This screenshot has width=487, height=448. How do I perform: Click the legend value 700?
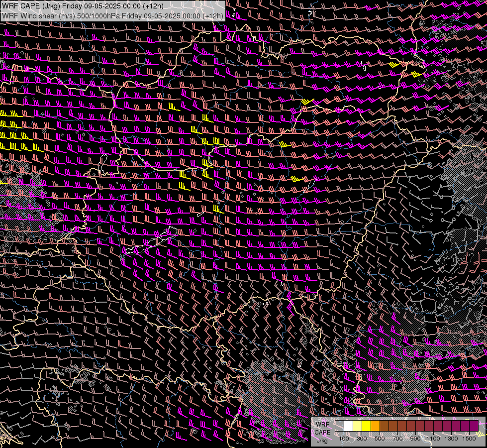pos(397,439)
